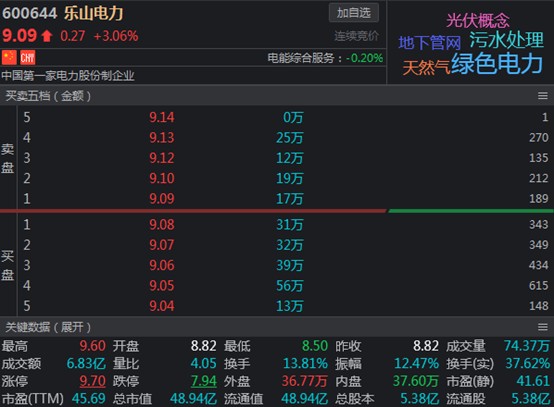
Task: Open the 绿色电力 concept tag
Action: click(497, 64)
